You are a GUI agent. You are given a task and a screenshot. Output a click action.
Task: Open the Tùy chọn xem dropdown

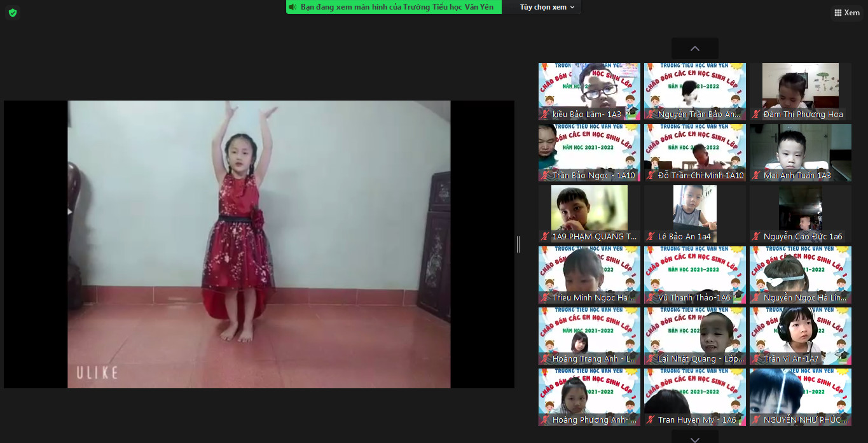(547, 7)
